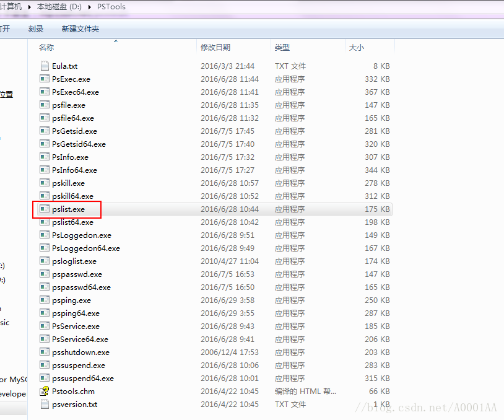This screenshot has width=504, height=420.
Task: Click the pspasswd64.exe icon
Action: 45,287
